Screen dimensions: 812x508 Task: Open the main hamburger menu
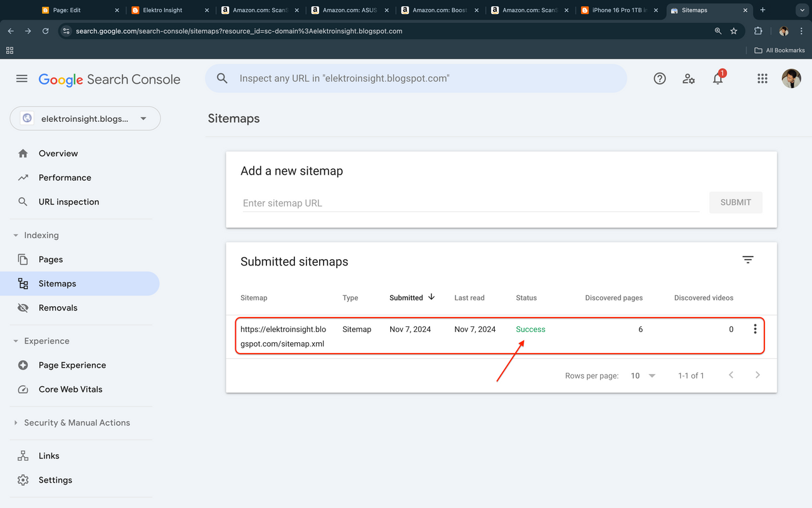[22, 79]
